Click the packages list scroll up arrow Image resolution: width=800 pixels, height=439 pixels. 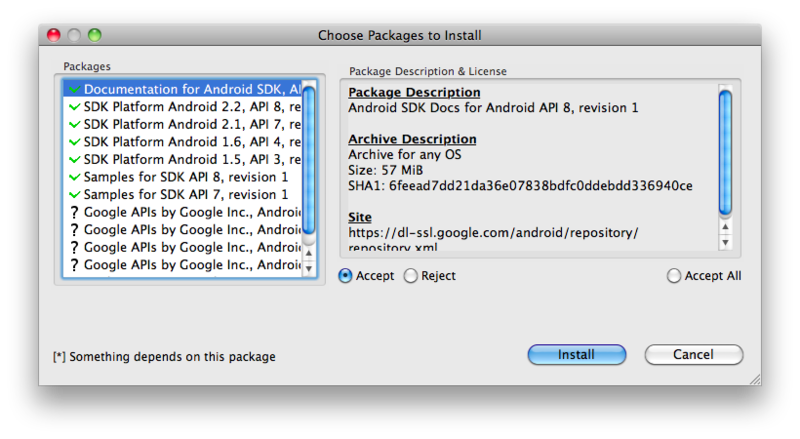pos(309,253)
